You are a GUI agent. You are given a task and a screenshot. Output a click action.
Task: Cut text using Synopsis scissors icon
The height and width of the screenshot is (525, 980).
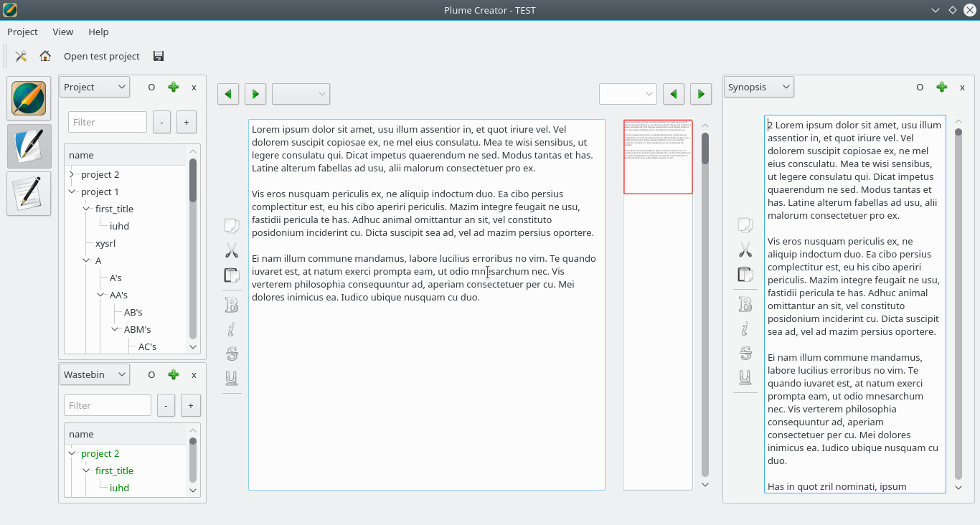pyautogui.click(x=745, y=250)
